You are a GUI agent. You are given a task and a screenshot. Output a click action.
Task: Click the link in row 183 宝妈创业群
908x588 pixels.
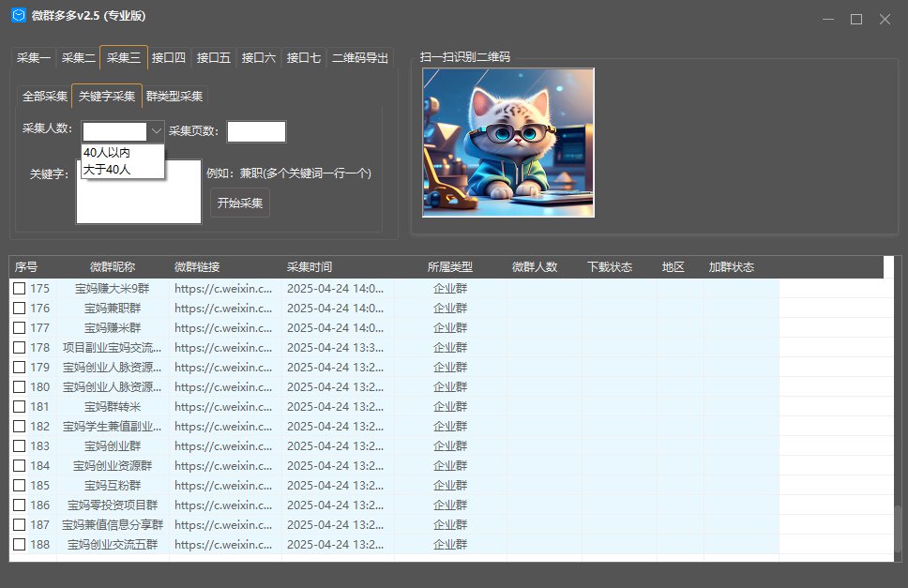click(223, 446)
